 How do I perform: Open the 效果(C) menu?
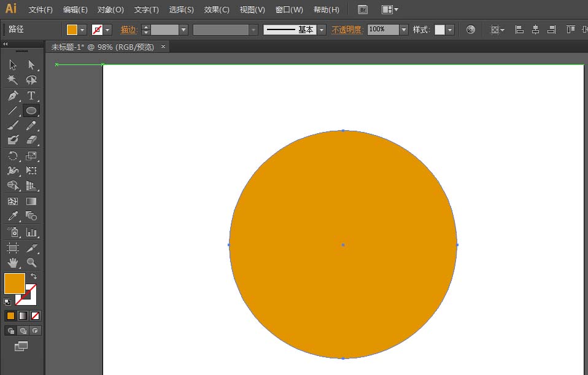pos(217,10)
